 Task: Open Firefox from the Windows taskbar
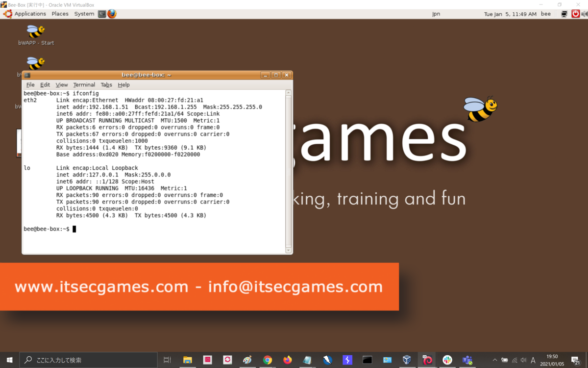coord(287,360)
